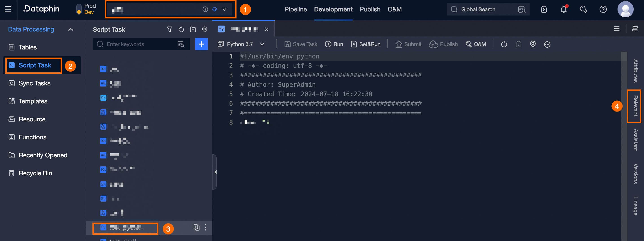Open the notifications bell
The image size is (644, 241).
(563, 9)
